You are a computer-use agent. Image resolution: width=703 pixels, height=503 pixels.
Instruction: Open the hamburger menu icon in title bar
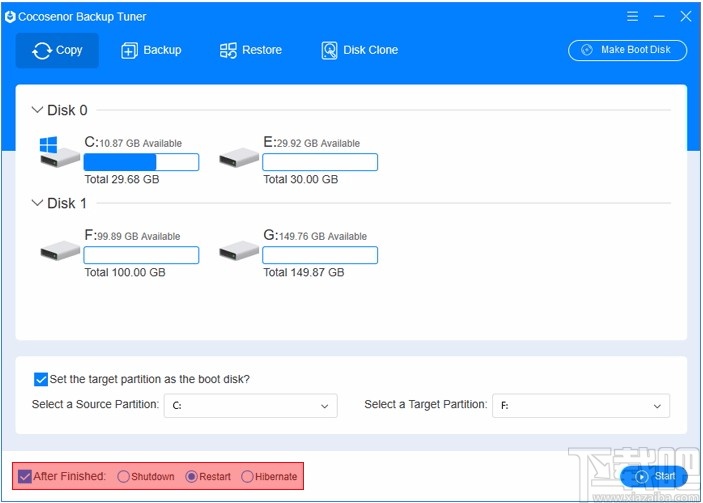coord(632,17)
